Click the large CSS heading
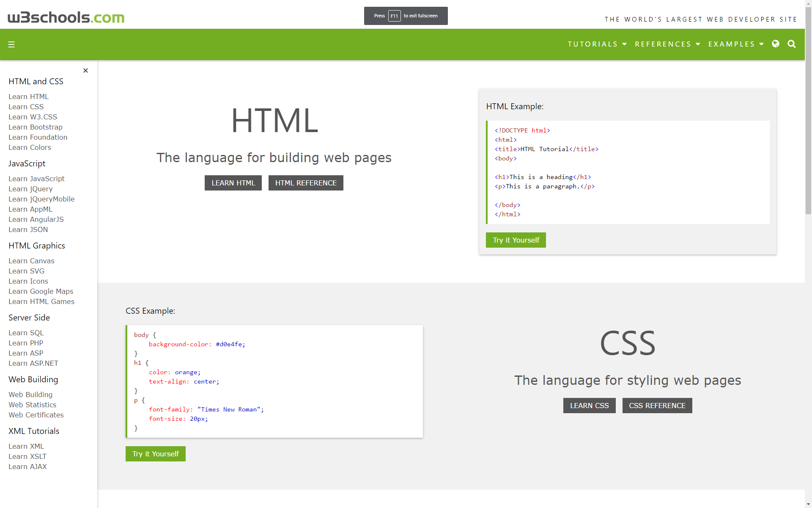This screenshot has width=812, height=508. (x=628, y=343)
